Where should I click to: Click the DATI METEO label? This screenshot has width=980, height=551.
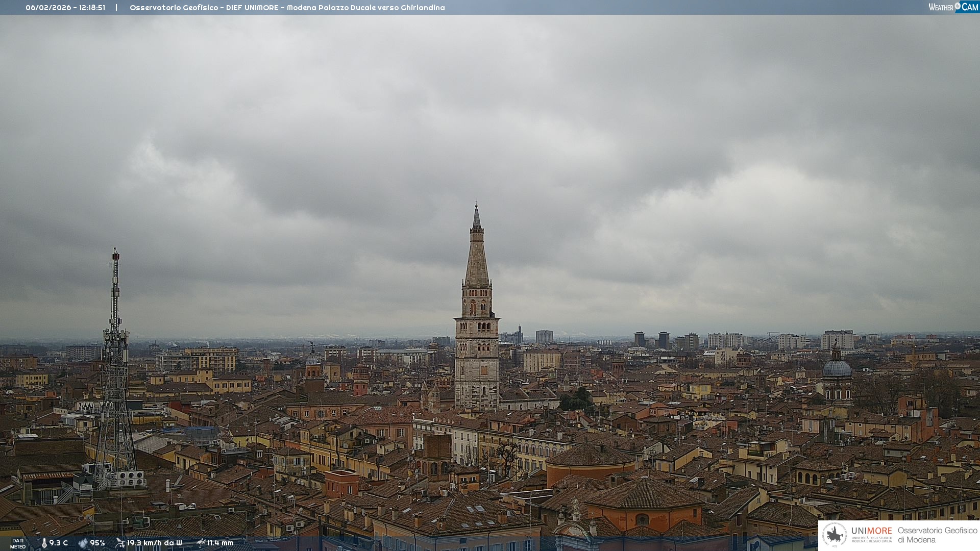(x=18, y=543)
